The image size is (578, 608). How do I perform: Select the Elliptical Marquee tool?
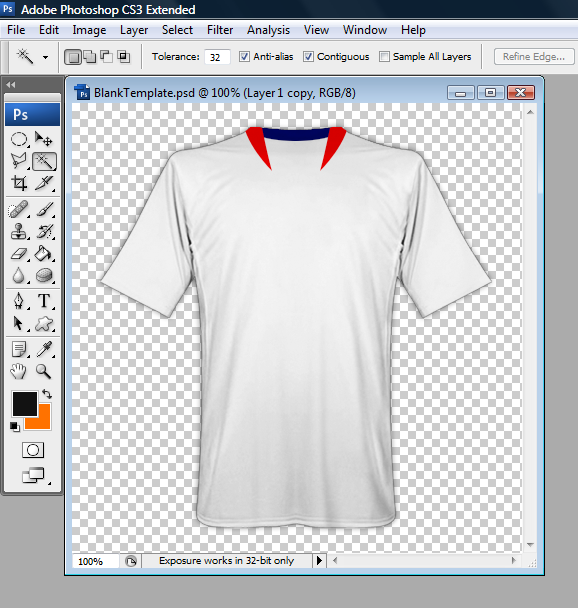[x=19, y=139]
